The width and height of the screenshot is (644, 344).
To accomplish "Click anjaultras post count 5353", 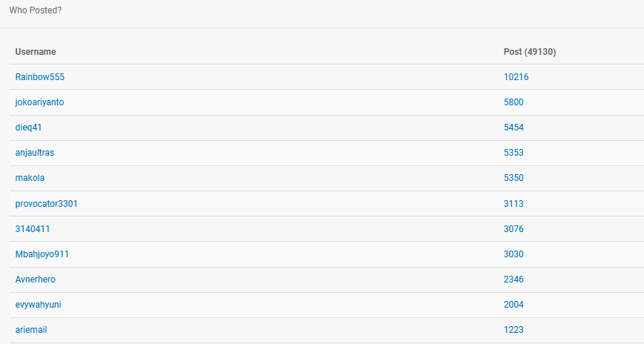I will pos(513,153).
